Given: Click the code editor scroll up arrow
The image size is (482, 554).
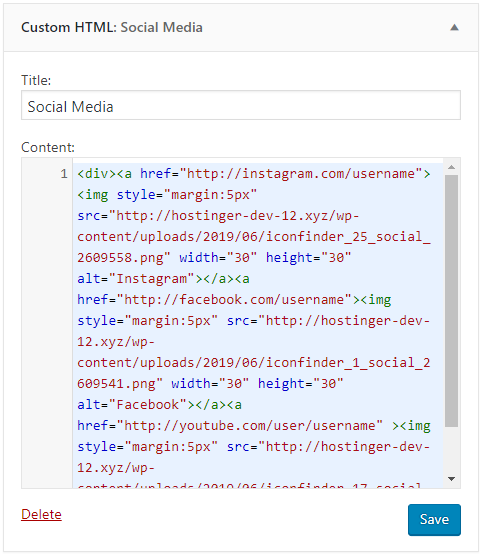Looking at the screenshot, I should (x=451, y=167).
